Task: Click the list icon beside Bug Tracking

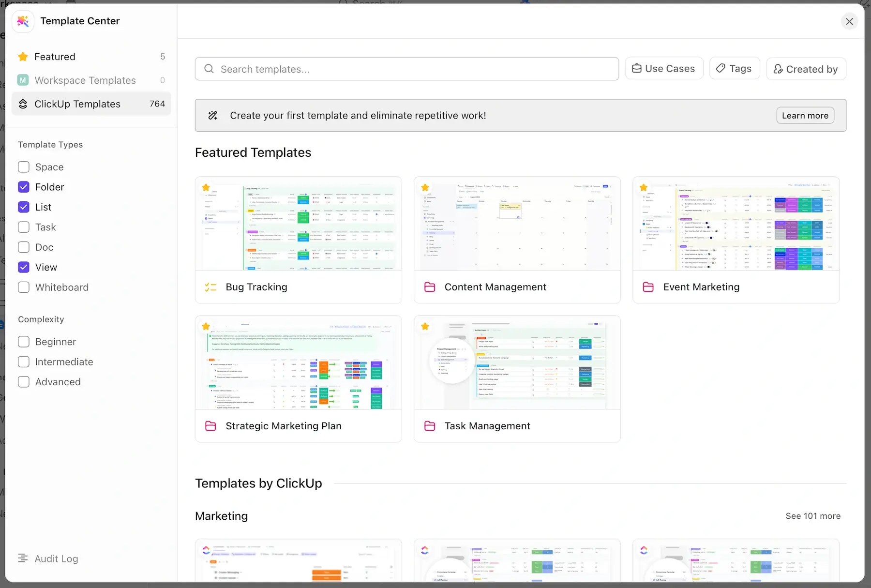Action: tap(210, 287)
